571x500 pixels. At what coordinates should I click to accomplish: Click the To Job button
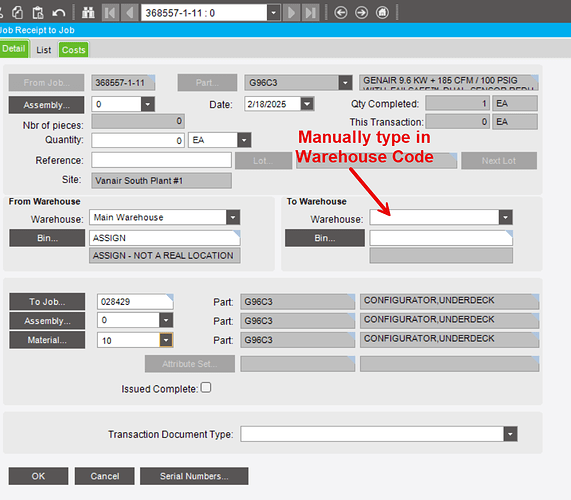pyautogui.click(x=47, y=302)
